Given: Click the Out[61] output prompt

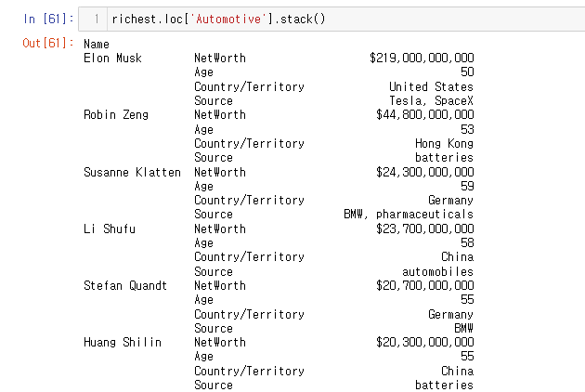Looking at the screenshot, I should pos(47,43).
